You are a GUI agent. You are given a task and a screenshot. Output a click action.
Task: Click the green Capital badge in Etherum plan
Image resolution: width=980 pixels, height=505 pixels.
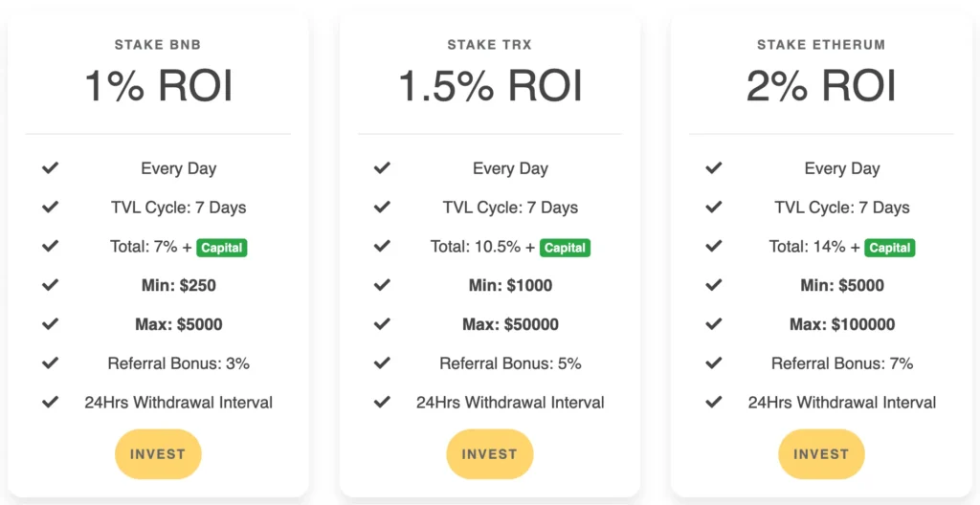point(890,248)
